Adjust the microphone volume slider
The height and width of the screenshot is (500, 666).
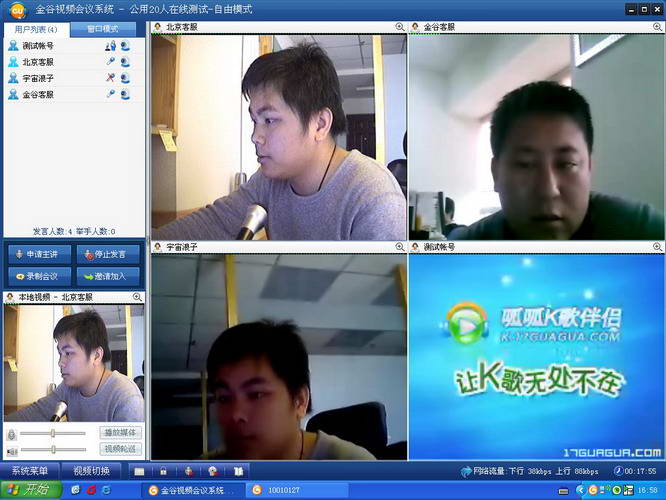click(53, 433)
